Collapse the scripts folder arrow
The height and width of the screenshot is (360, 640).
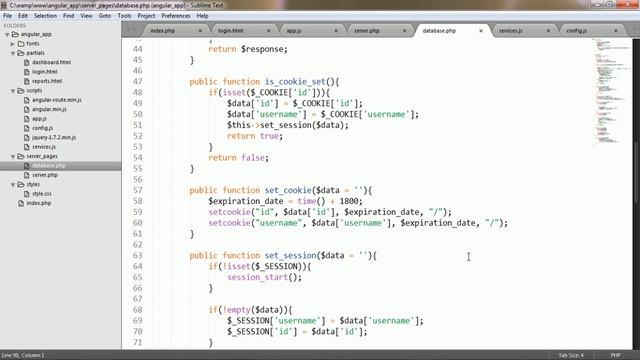13,91
